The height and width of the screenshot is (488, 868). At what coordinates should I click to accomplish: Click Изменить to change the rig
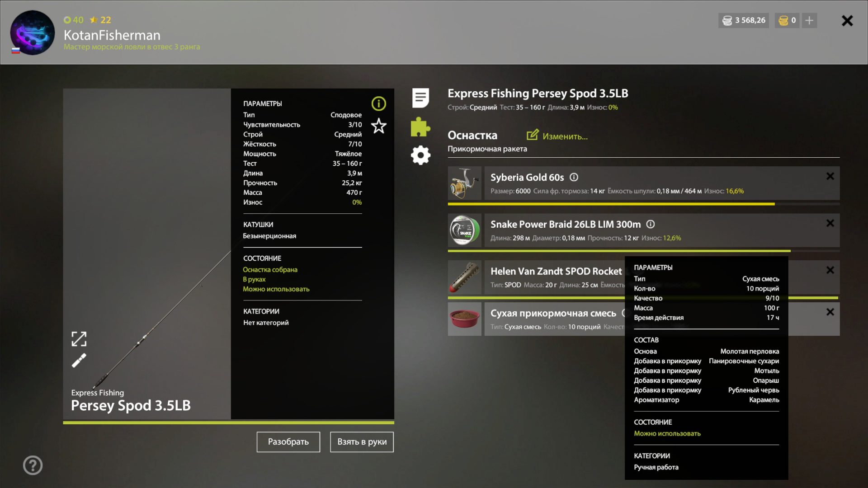click(x=557, y=136)
